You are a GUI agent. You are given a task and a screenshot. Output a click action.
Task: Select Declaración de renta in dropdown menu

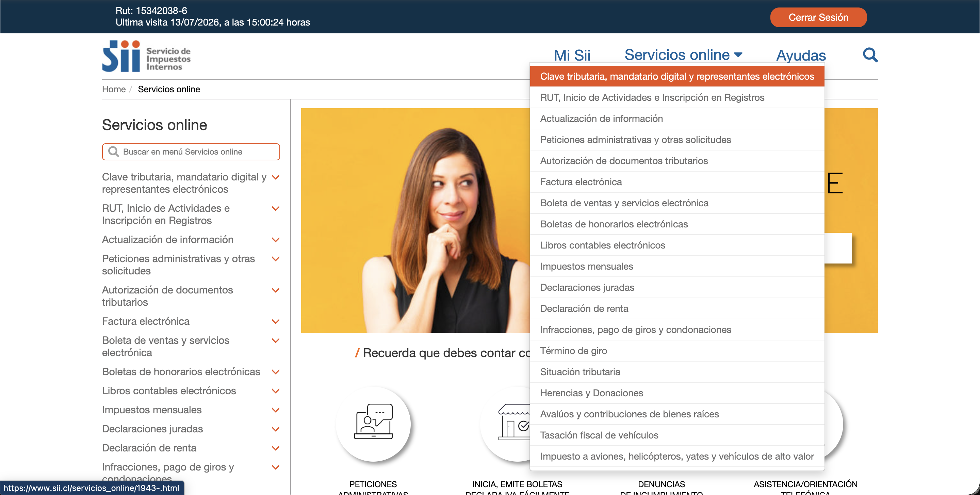point(677,308)
